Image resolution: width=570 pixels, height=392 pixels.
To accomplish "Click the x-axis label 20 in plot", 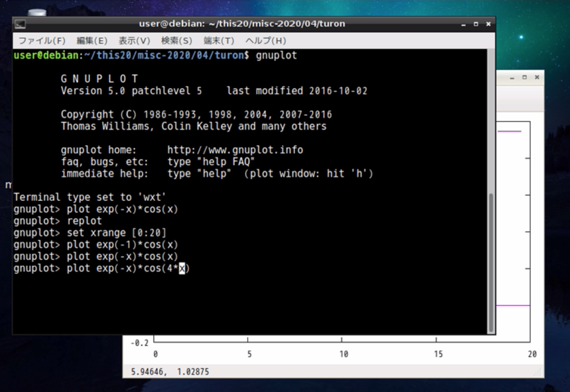I will click(x=532, y=354).
